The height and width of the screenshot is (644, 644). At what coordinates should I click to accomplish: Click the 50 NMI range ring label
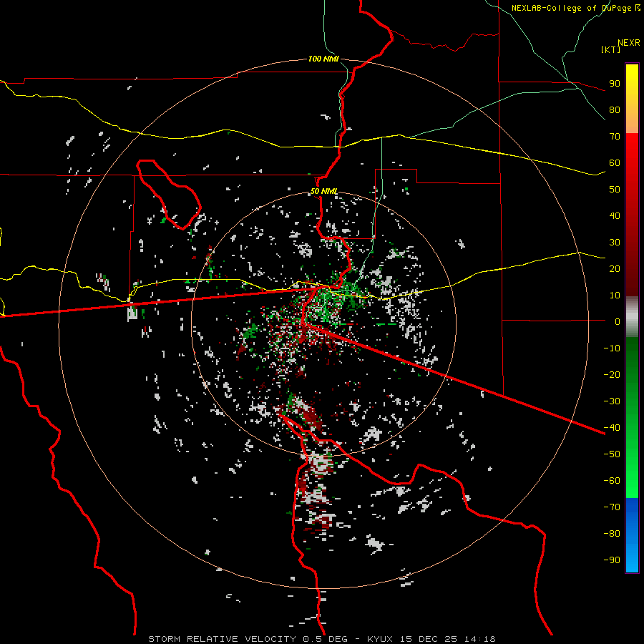point(324,191)
